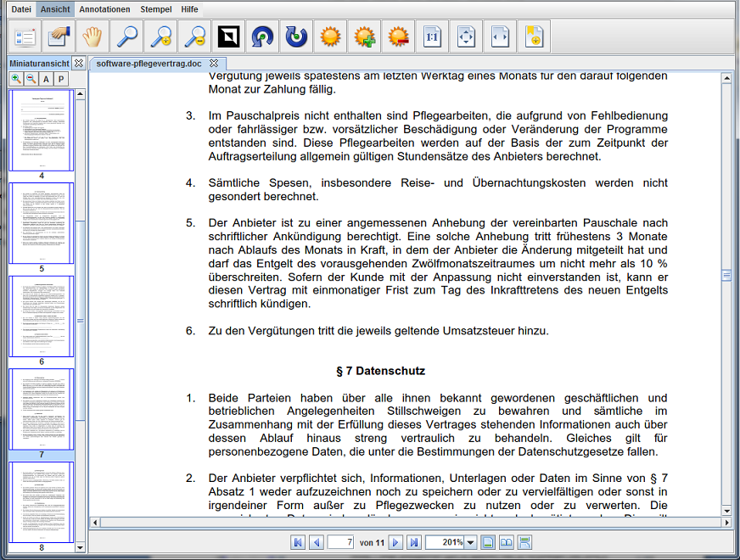Jump to the first page
The image size is (740, 560).
point(298,542)
